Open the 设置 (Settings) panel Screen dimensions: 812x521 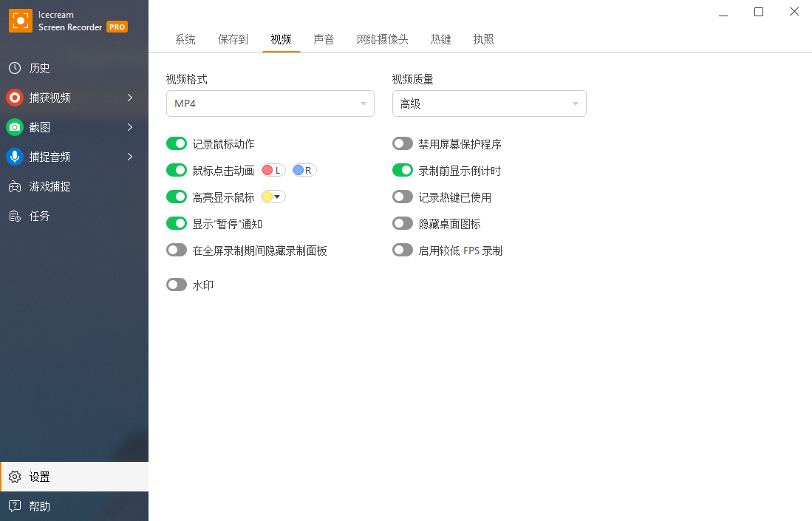37,477
